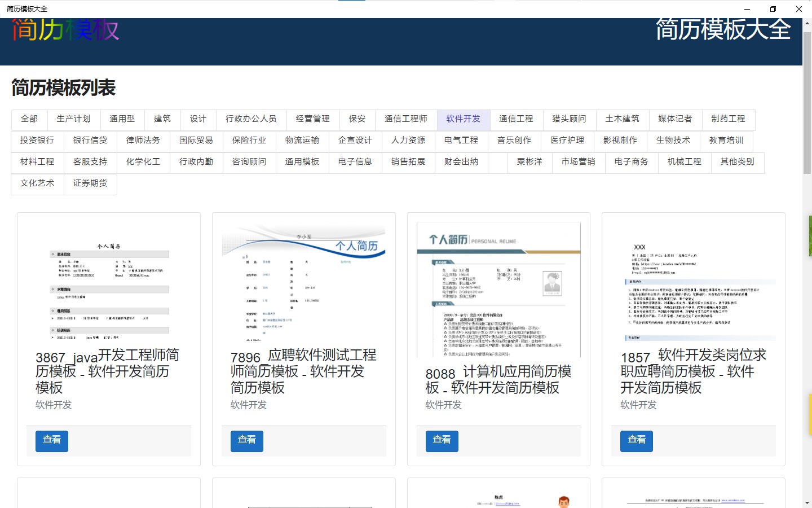Select the 其他类别 category tab
The height and width of the screenshot is (508, 812).
click(x=738, y=162)
